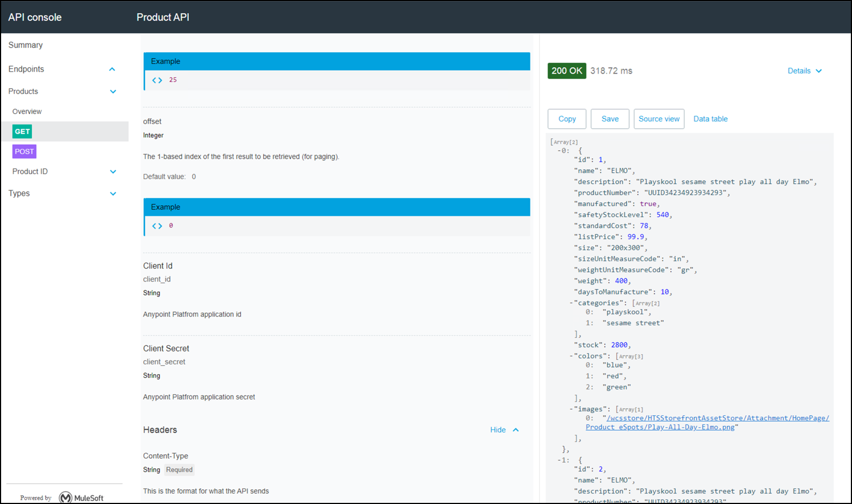Click the 200 OK status badge
This screenshot has height=504, width=852.
567,71
